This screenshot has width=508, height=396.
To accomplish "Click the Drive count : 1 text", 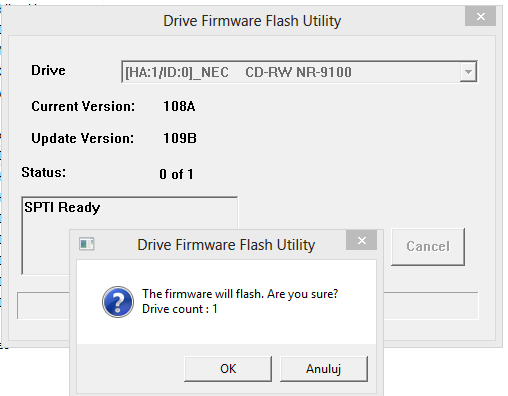I will pyautogui.click(x=180, y=309).
